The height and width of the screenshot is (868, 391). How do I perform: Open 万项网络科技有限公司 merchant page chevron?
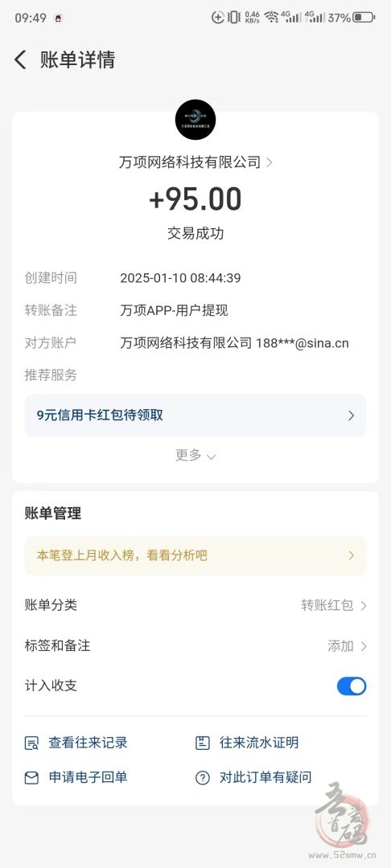click(x=270, y=162)
